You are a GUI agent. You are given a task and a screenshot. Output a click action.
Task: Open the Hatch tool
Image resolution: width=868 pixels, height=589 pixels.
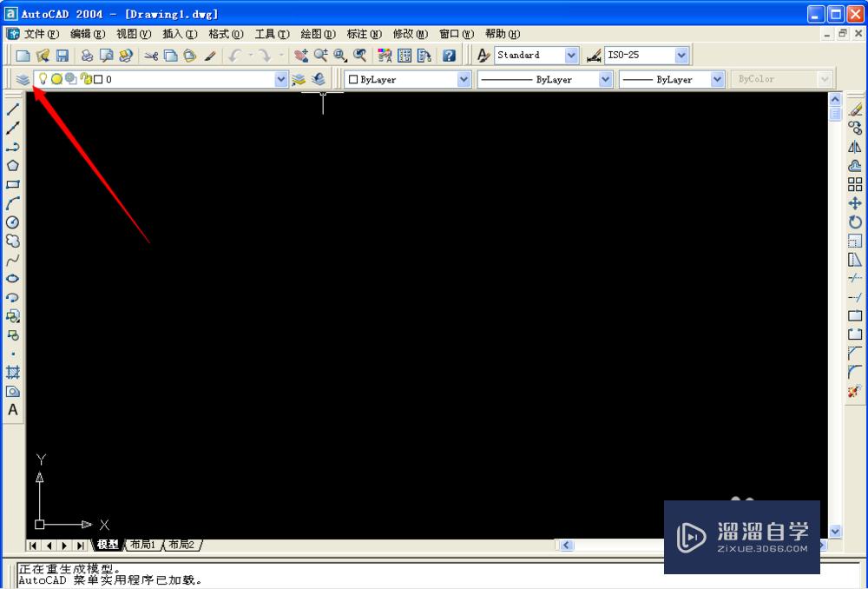pyautogui.click(x=12, y=371)
